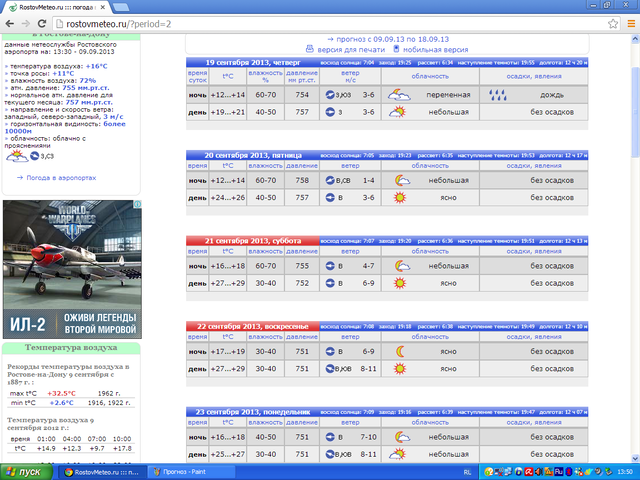Click current weather cloud-sun icon in sidebar
This screenshot has width=640, height=480.
point(17,156)
